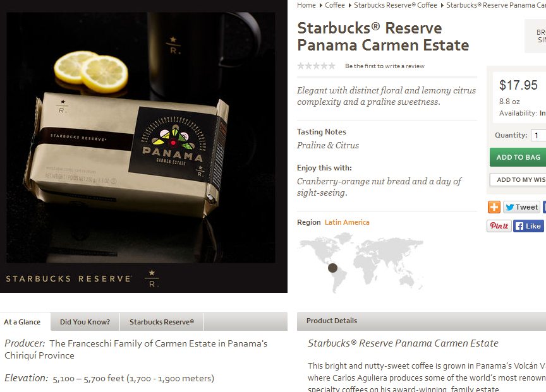Click Be the first to write a review
The image size is (546, 392).
(x=384, y=66)
